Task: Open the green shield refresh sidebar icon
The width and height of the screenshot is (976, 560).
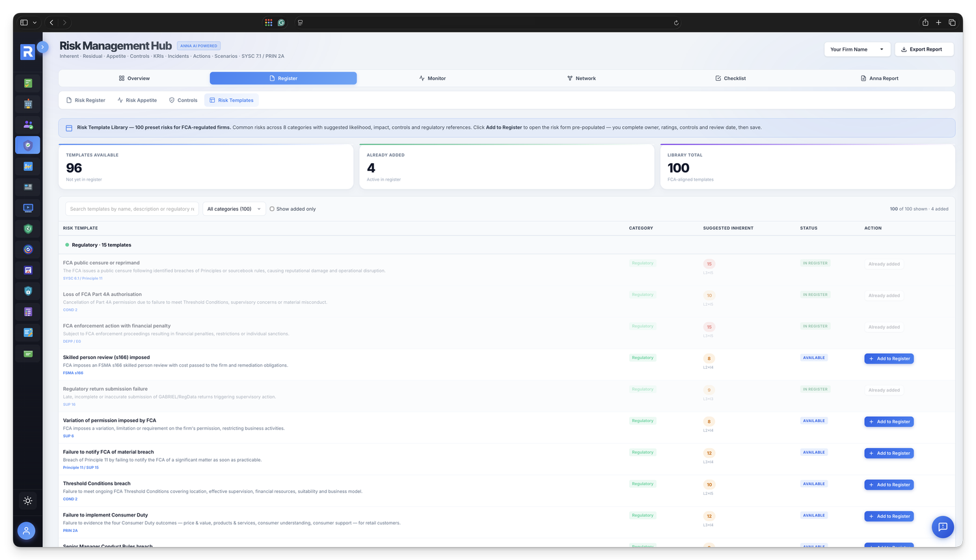Action: (28, 229)
